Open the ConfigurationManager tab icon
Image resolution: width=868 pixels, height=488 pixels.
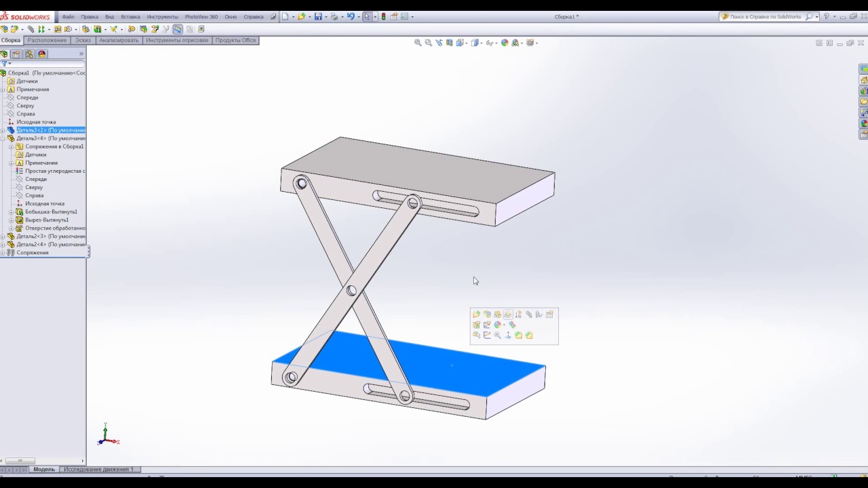click(x=29, y=54)
